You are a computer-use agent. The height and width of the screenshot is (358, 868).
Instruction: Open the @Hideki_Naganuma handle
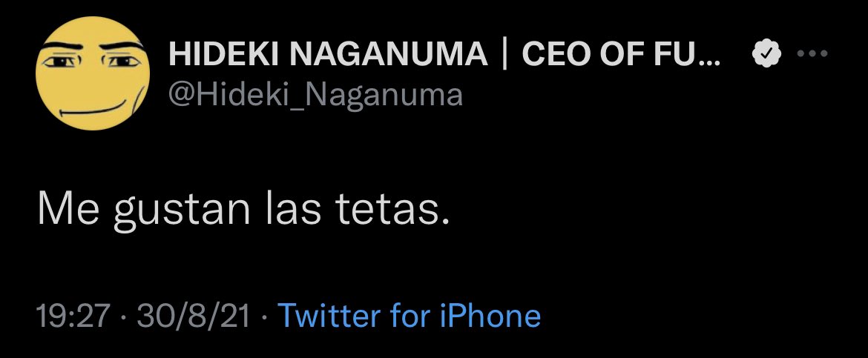tap(315, 95)
